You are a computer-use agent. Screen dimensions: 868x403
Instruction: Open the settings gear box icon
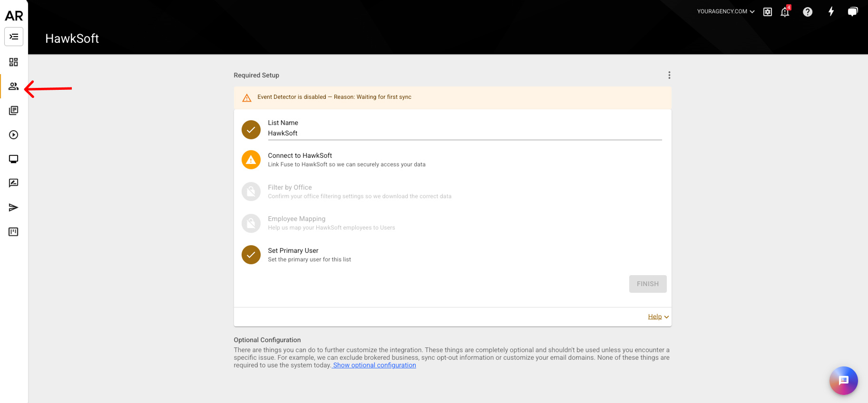[768, 12]
